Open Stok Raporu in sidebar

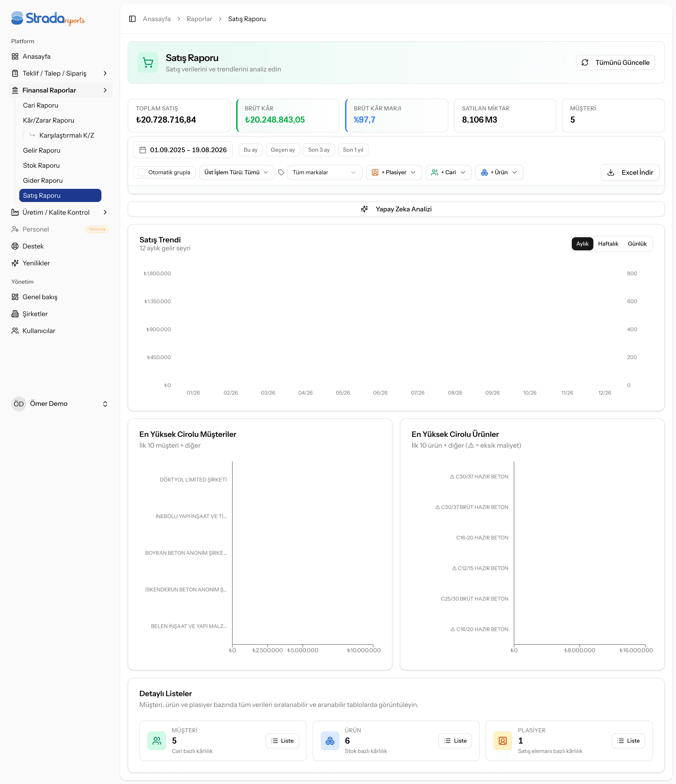pos(60,165)
